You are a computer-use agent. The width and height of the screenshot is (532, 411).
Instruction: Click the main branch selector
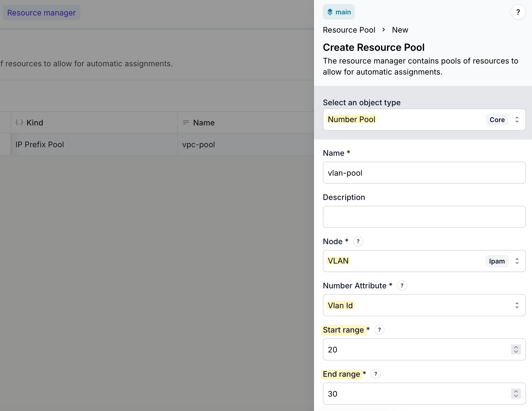(x=339, y=12)
